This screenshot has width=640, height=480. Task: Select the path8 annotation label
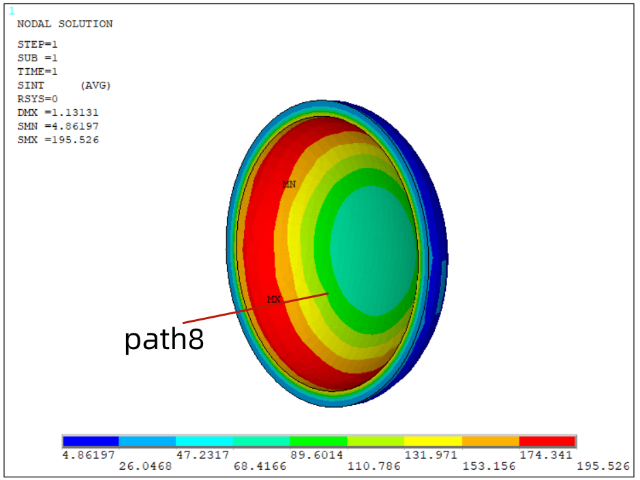(x=164, y=340)
